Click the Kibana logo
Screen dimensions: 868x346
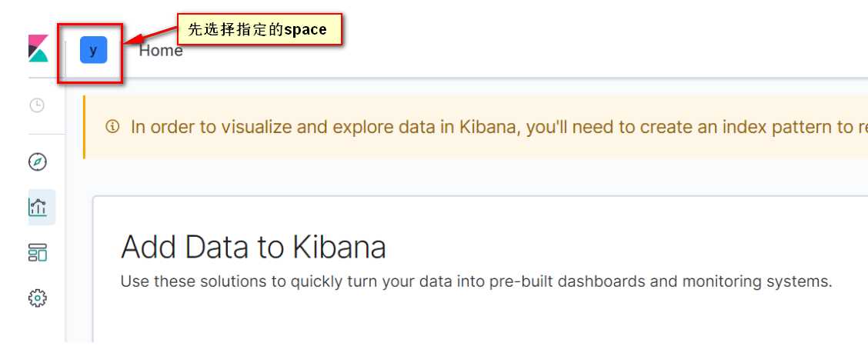click(x=38, y=49)
